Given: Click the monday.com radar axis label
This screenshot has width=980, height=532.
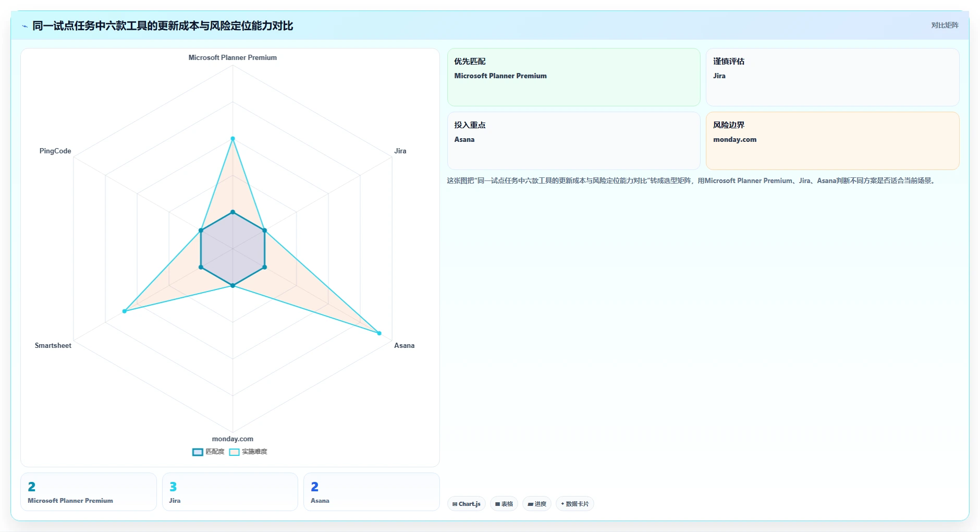Looking at the screenshot, I should click(x=232, y=439).
